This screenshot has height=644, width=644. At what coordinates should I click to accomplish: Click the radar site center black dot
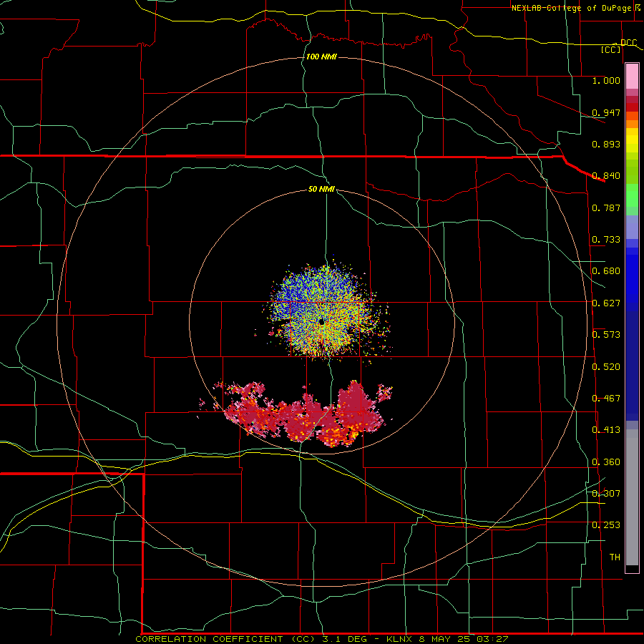tap(321, 322)
